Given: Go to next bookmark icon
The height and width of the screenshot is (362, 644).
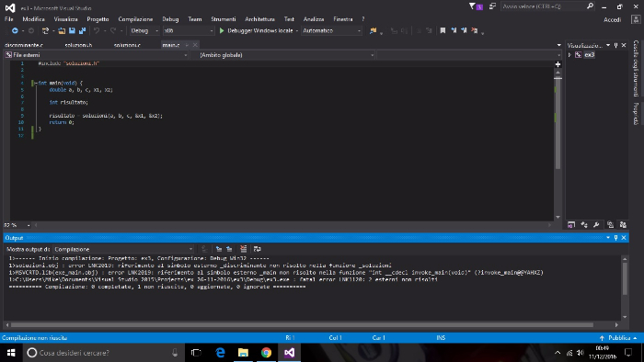Looking at the screenshot, I should 464,30.
